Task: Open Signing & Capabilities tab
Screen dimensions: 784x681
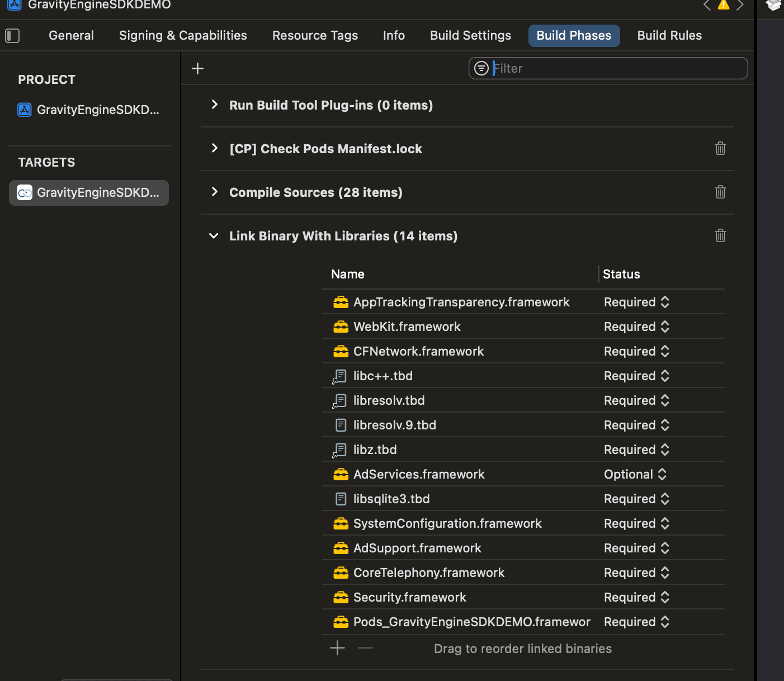Action: [x=183, y=36]
